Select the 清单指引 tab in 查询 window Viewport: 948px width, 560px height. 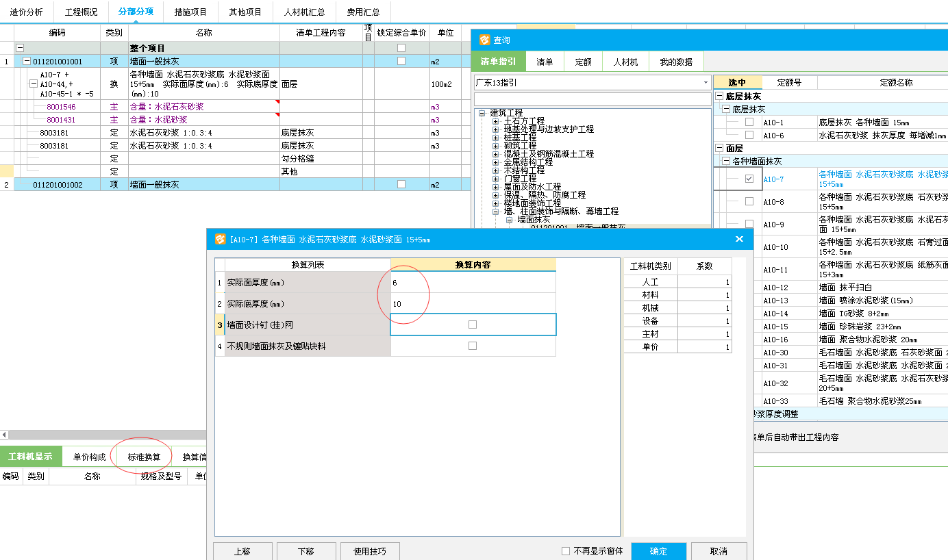pos(498,62)
